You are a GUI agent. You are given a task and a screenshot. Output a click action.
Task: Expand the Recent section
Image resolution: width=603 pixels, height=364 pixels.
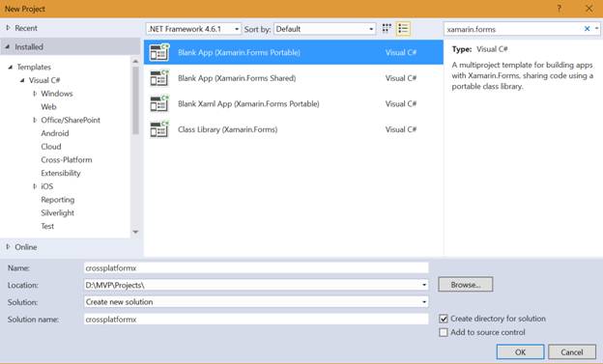[x=8, y=28]
